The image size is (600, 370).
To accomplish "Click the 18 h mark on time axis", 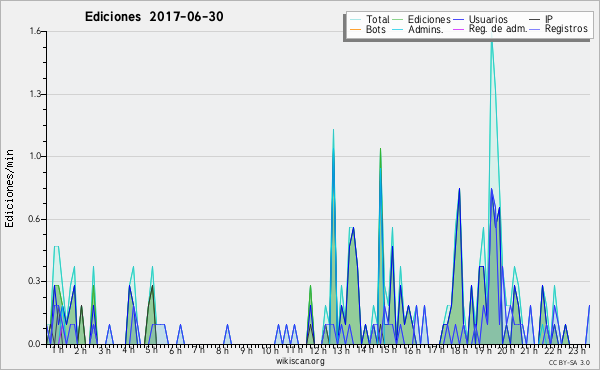I will (459, 350).
